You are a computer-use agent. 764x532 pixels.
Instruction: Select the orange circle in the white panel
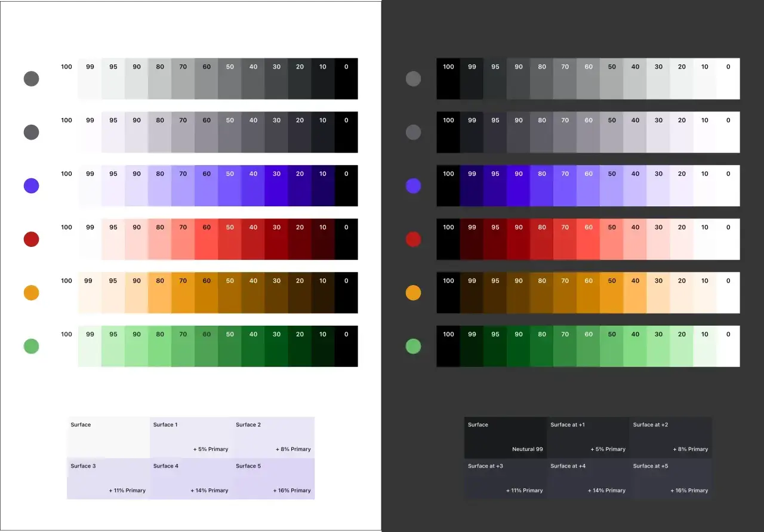(x=31, y=293)
